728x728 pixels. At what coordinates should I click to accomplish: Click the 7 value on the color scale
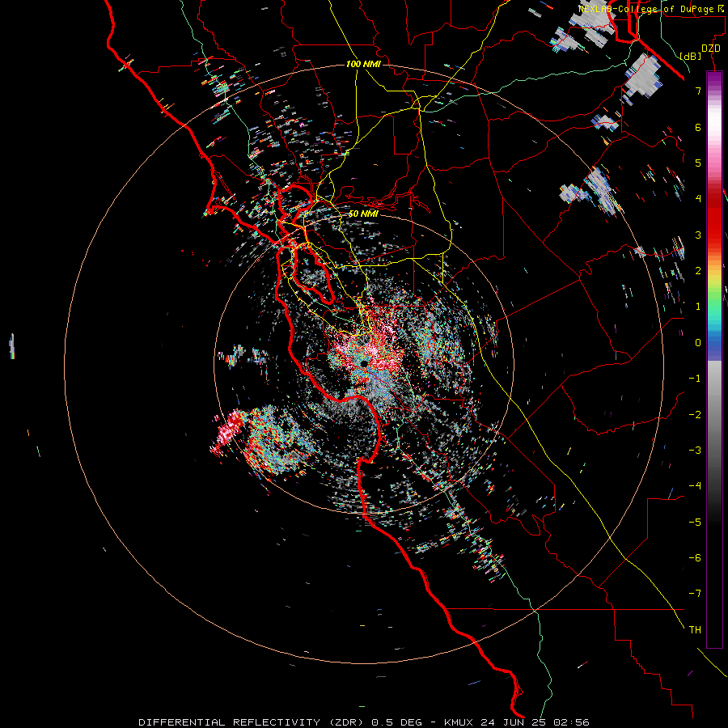pos(698,91)
